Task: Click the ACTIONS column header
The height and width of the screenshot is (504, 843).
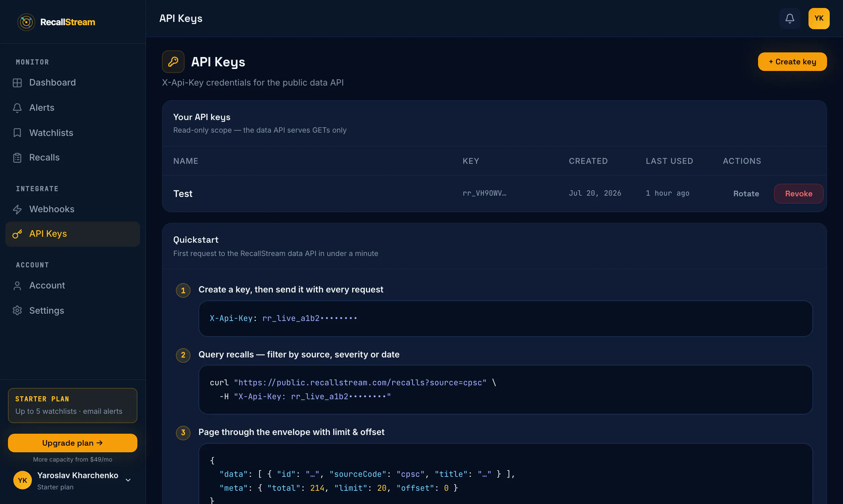Action: click(x=742, y=161)
